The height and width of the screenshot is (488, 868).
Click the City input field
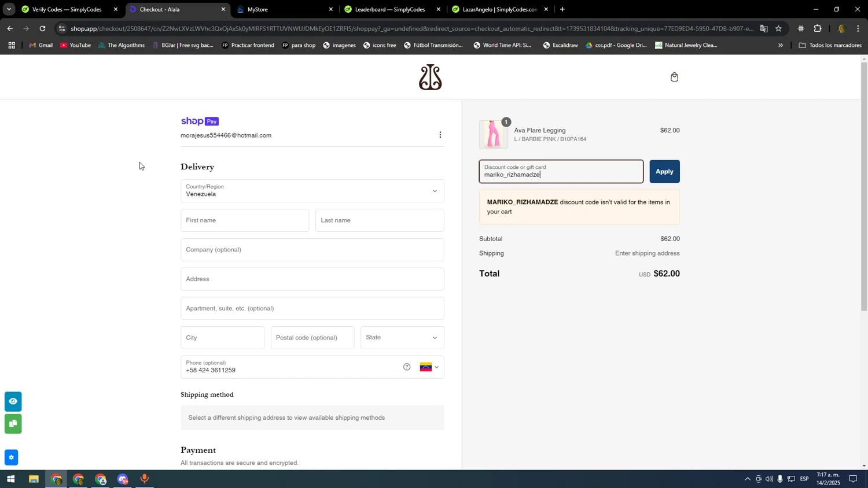(x=222, y=338)
